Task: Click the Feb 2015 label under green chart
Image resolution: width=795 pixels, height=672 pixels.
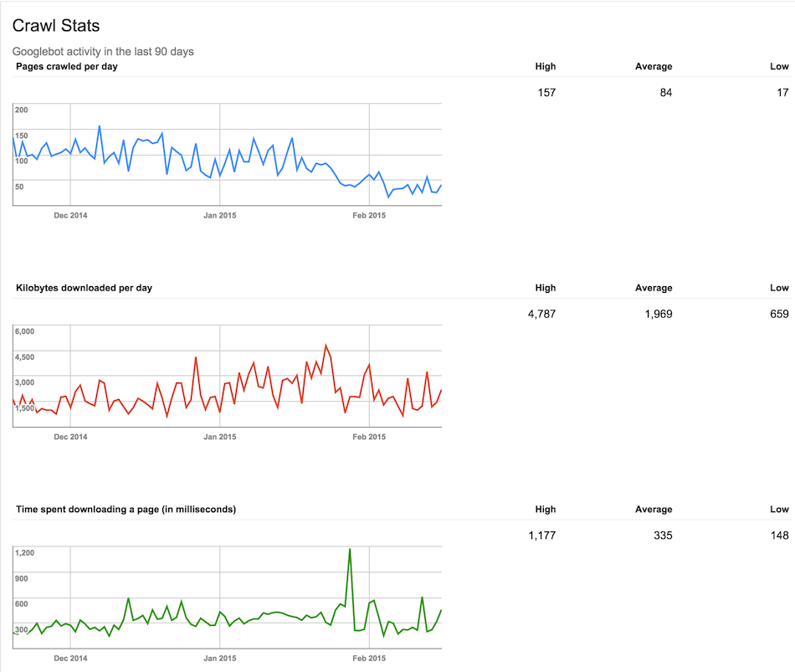Action: pos(369,659)
